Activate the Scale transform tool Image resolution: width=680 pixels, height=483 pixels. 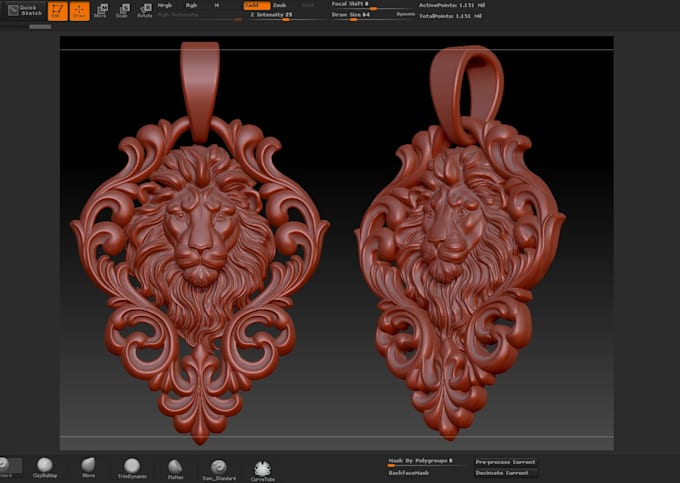click(123, 11)
